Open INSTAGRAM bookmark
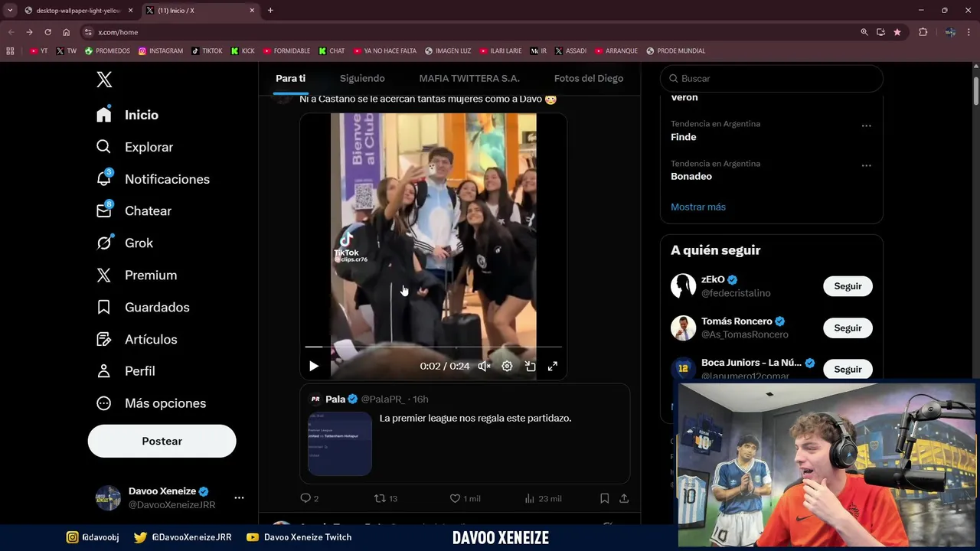Screen dimensions: 980x551 tap(161, 51)
